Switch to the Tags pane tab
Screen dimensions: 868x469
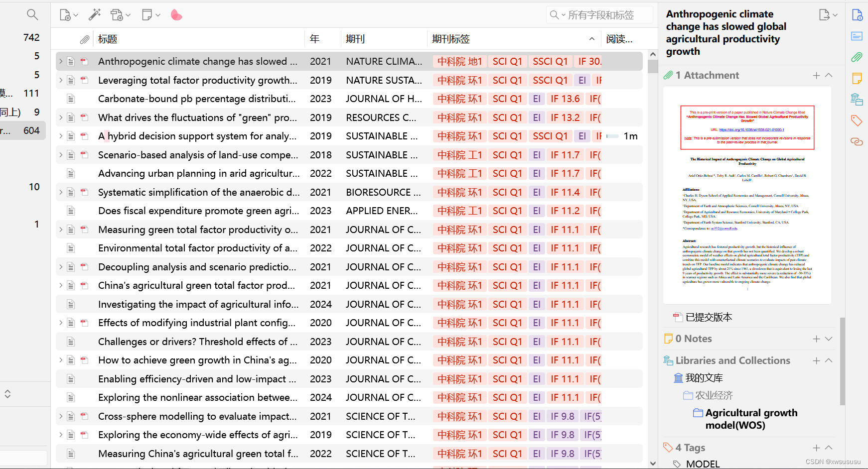[x=858, y=120]
